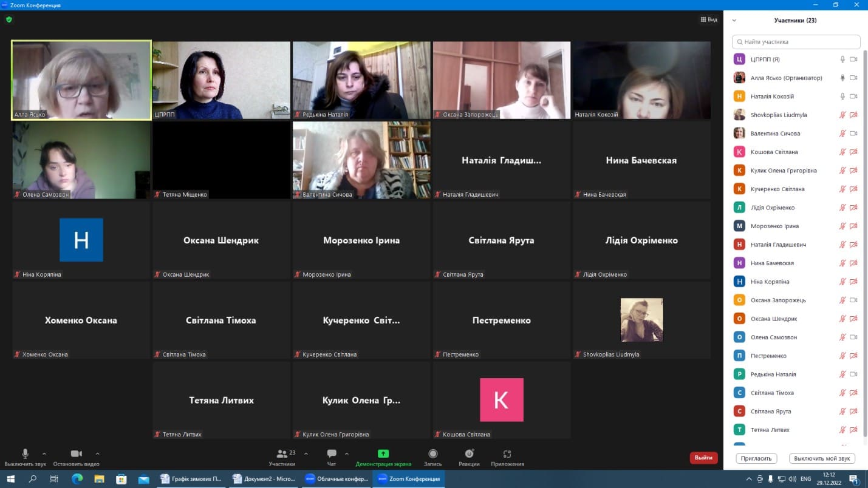Click the purple Ц avatar of ЦПРПП (Я)
The height and width of the screenshot is (488, 868).
pos(739,59)
